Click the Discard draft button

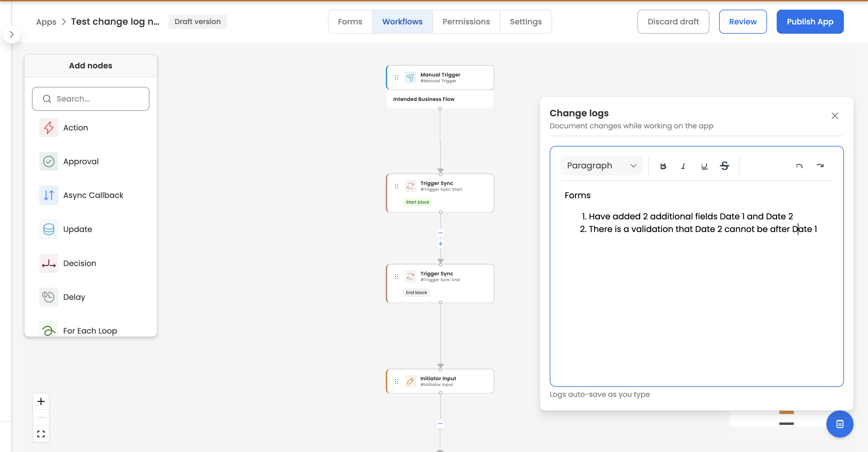click(x=673, y=22)
